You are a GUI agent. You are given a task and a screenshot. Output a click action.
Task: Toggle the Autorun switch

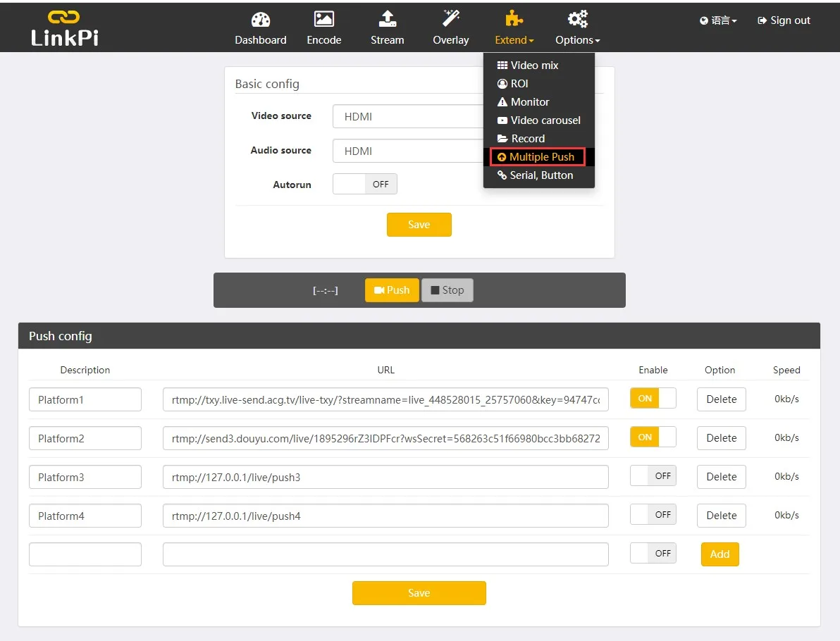tap(365, 185)
